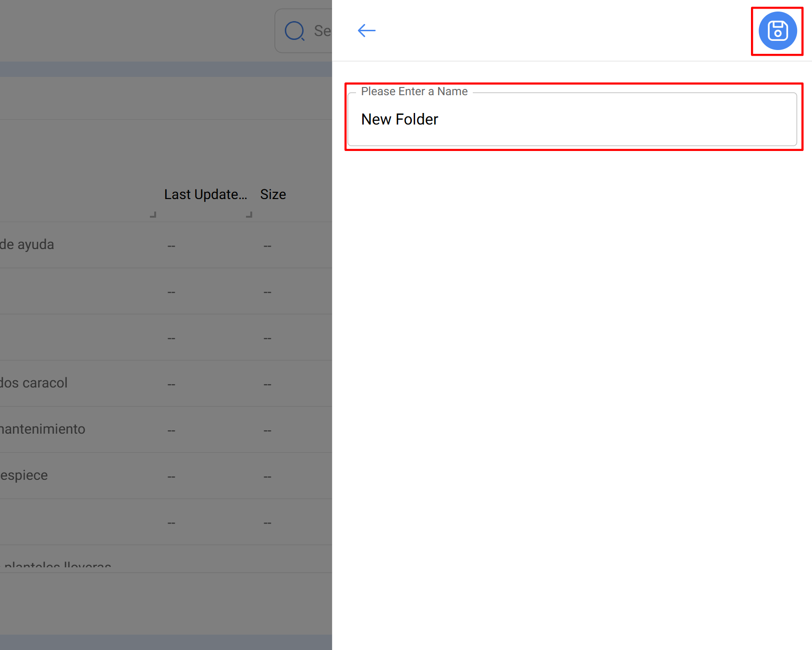Click the New Folder text in the name field
Screen dimensions: 812x650
400,119
